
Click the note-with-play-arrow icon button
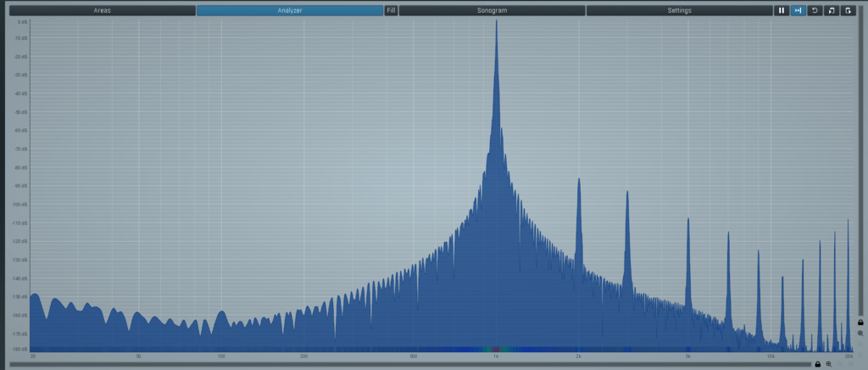[832, 10]
